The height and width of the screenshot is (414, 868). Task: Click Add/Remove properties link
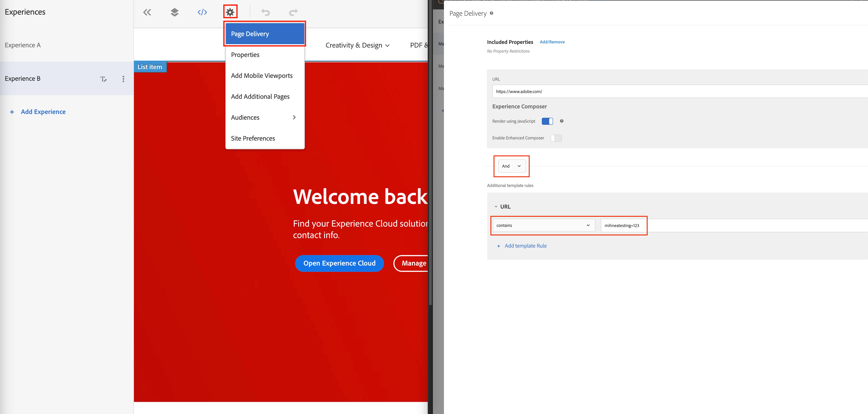(x=552, y=42)
